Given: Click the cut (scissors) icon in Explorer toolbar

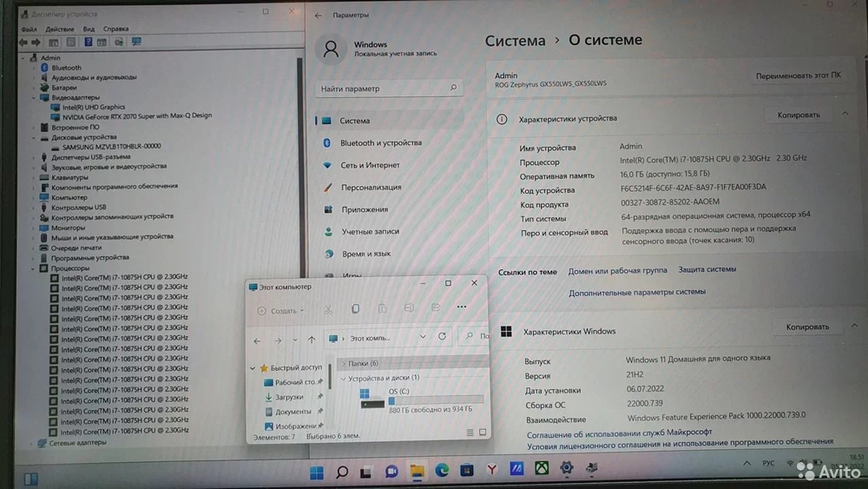Looking at the screenshot, I should click(x=328, y=309).
